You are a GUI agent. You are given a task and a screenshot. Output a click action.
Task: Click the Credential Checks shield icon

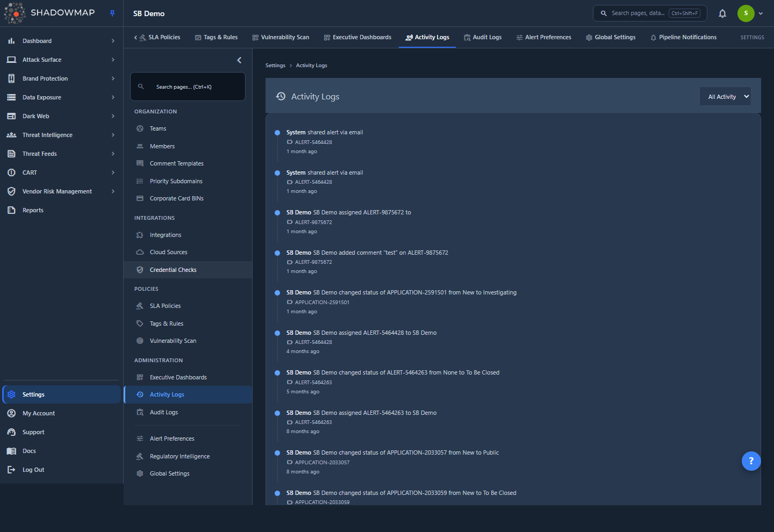click(140, 270)
